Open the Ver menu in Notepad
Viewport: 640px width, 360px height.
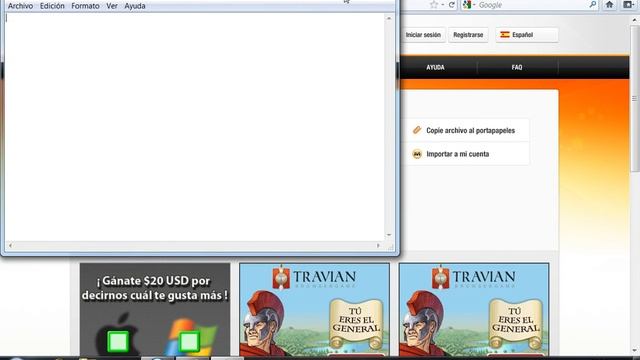tap(112, 6)
